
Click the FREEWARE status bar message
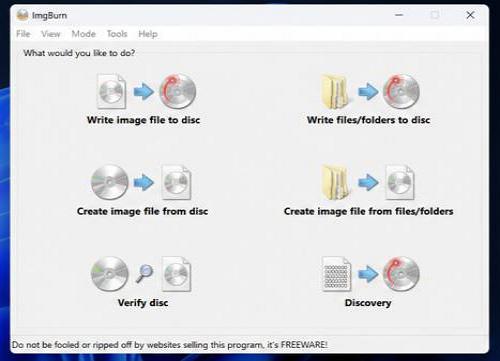(169, 345)
